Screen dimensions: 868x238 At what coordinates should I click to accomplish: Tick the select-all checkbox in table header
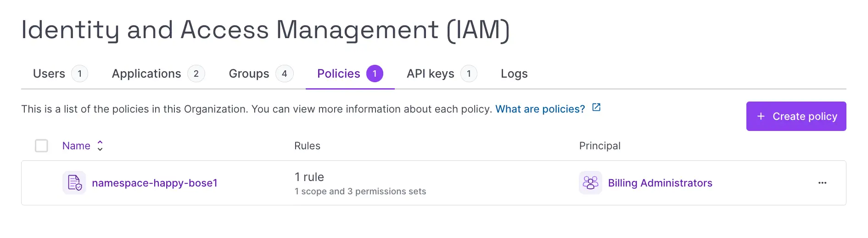pyautogui.click(x=42, y=146)
